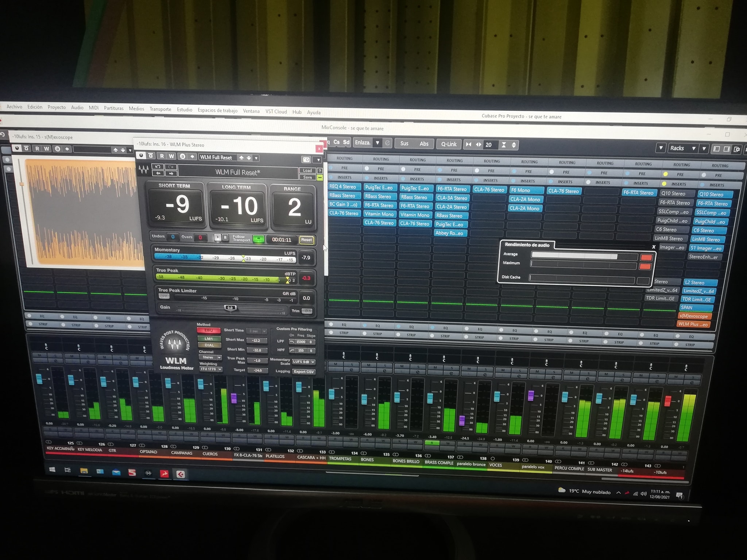The image size is (747, 560).
Task: Open the Proyecto menu
Action: 57,107
